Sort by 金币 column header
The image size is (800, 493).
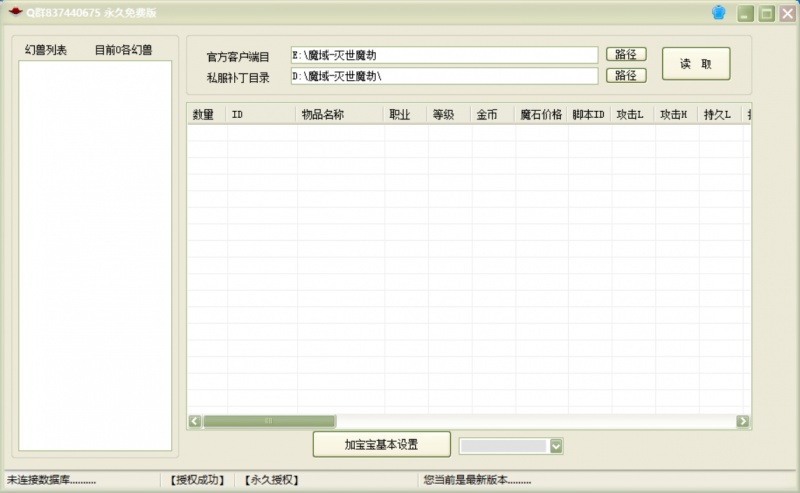pos(493,114)
